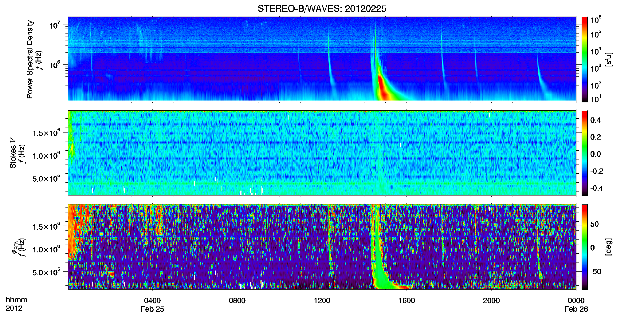Click the [sfu] colorbar unit label
This screenshot has height=332, width=644.
point(609,59)
